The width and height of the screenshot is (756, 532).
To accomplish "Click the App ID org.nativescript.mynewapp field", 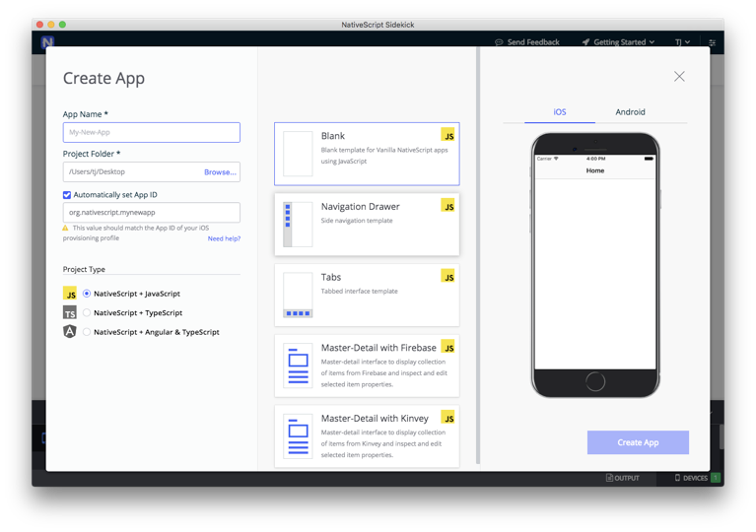I will click(x=152, y=212).
